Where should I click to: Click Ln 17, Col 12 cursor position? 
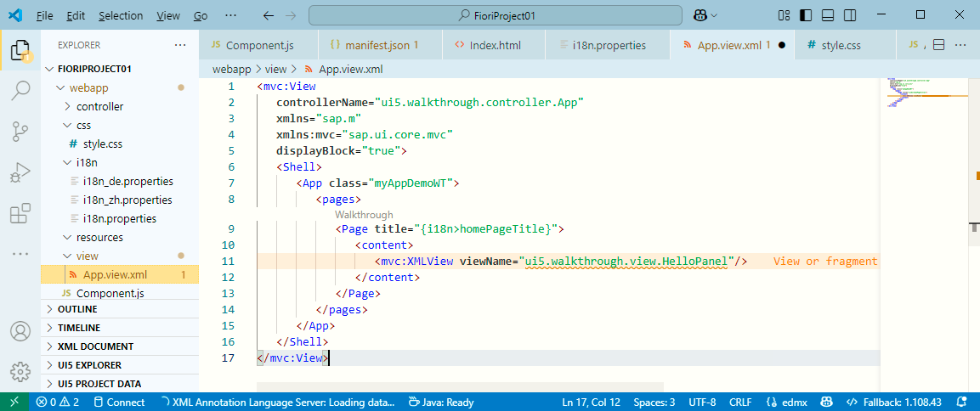[592, 403]
